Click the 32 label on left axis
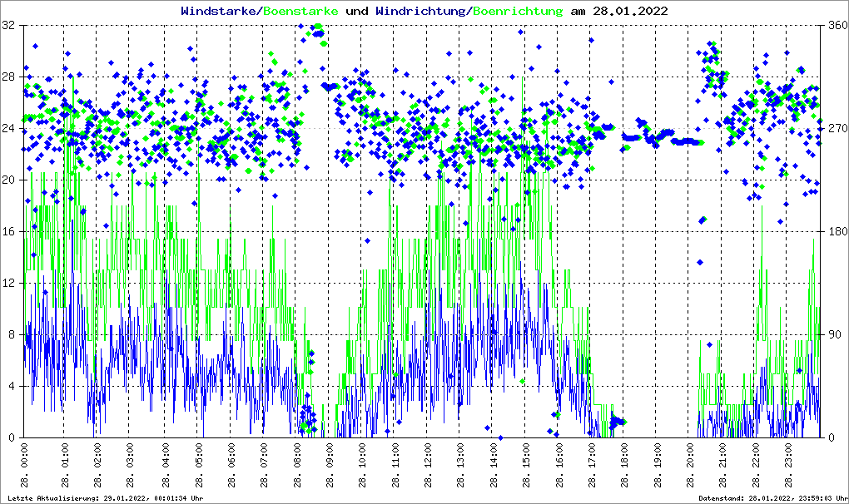Screen dimensions: 849x504 [x=10, y=26]
